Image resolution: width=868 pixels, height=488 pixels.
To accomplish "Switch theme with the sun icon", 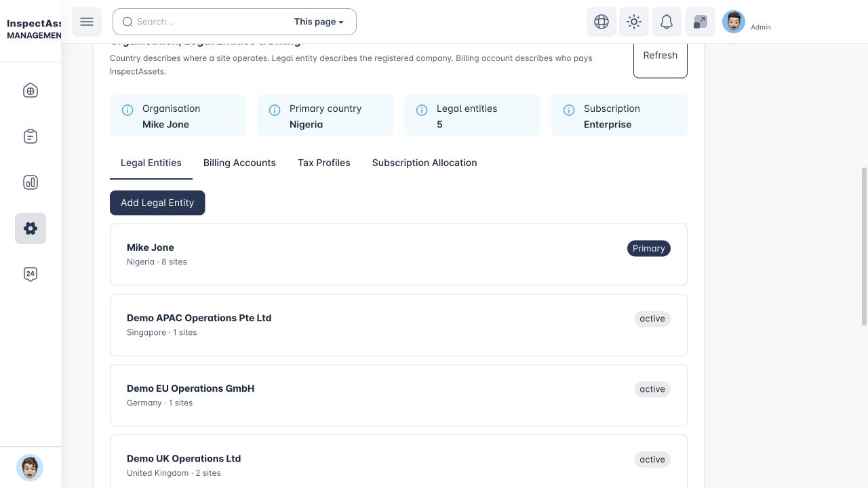I will point(634,22).
